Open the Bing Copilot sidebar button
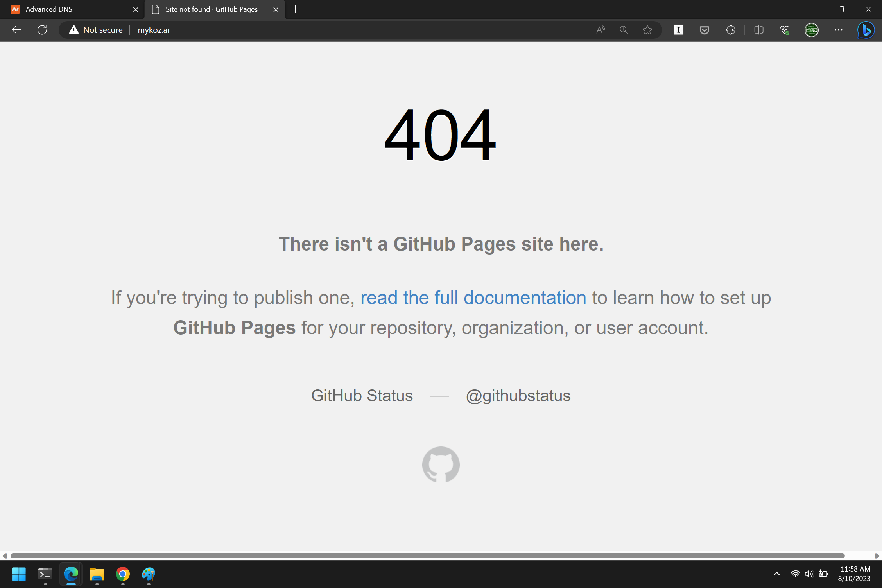The width and height of the screenshot is (882, 588). click(866, 30)
